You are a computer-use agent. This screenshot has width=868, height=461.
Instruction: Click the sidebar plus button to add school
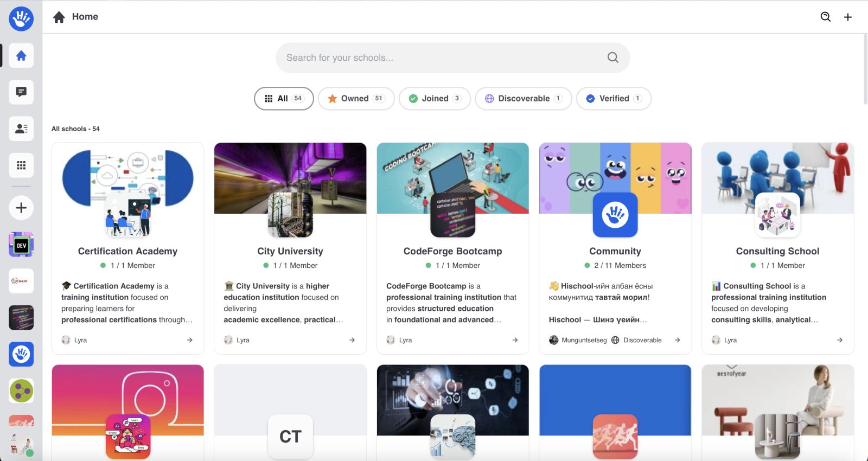pos(21,208)
